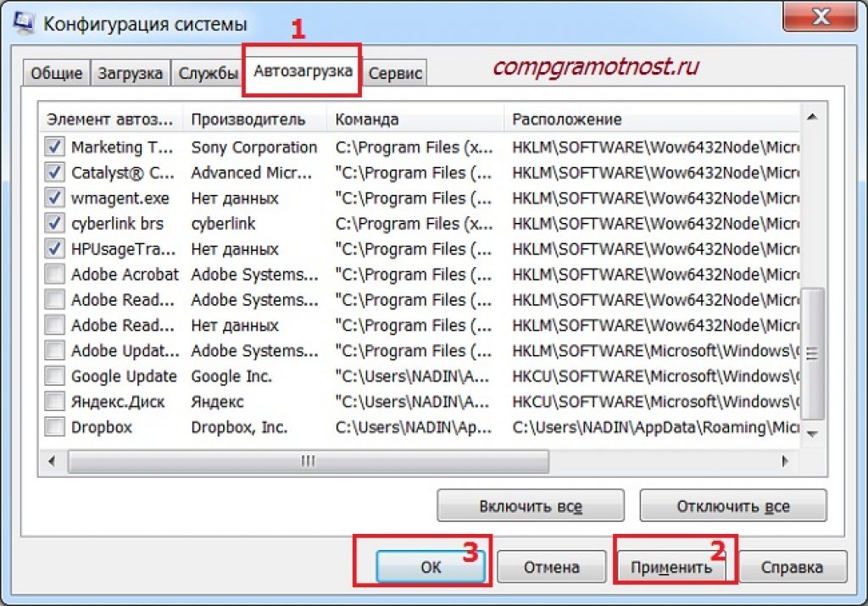
Task: Confirm with the OK button
Action: [431, 567]
